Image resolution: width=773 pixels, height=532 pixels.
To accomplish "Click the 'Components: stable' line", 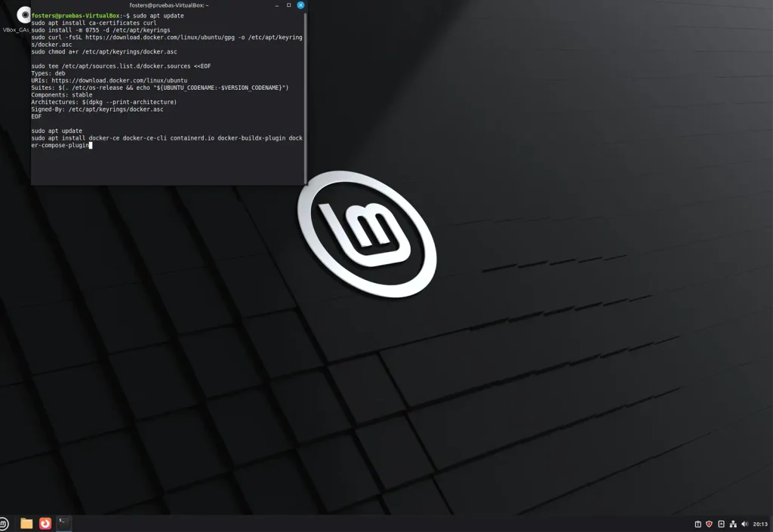I will (62, 94).
